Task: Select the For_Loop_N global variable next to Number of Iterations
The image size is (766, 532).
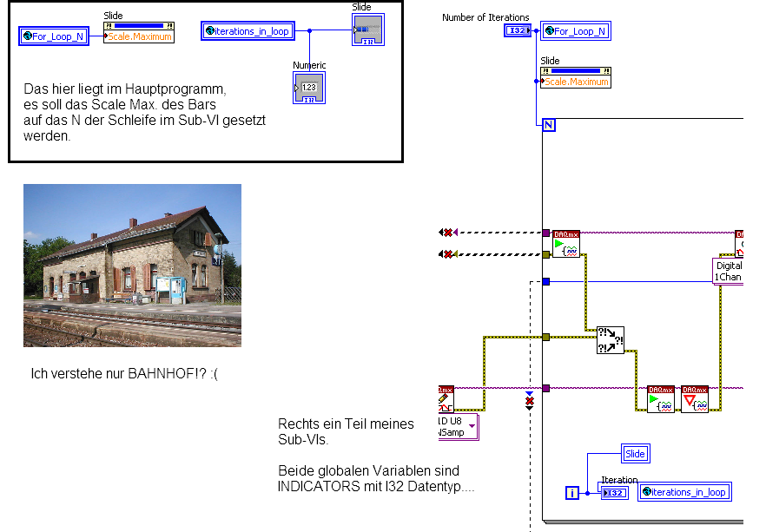Action: (576, 30)
